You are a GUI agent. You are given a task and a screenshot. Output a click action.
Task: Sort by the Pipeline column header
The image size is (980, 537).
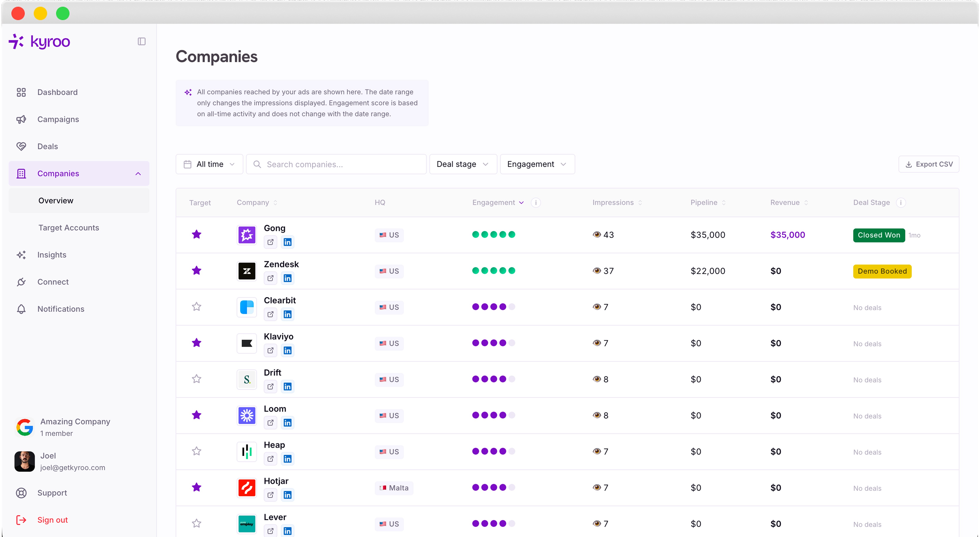(x=708, y=203)
